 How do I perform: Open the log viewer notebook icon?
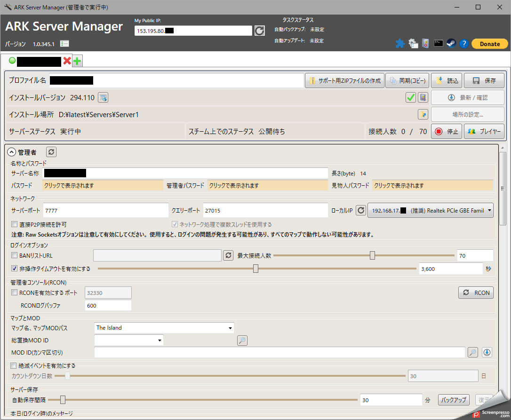(425, 43)
